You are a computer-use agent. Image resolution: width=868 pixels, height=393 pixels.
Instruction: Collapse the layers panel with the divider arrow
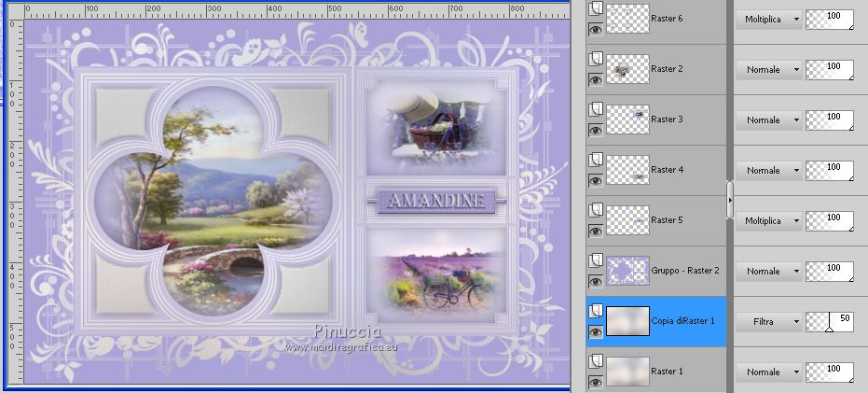730,200
